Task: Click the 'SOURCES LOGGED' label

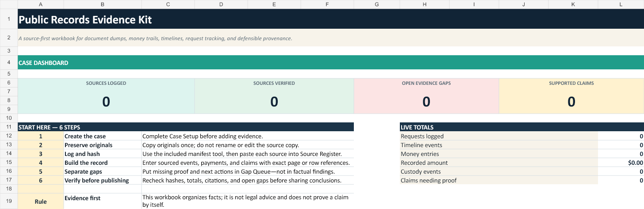Action: coord(106,83)
